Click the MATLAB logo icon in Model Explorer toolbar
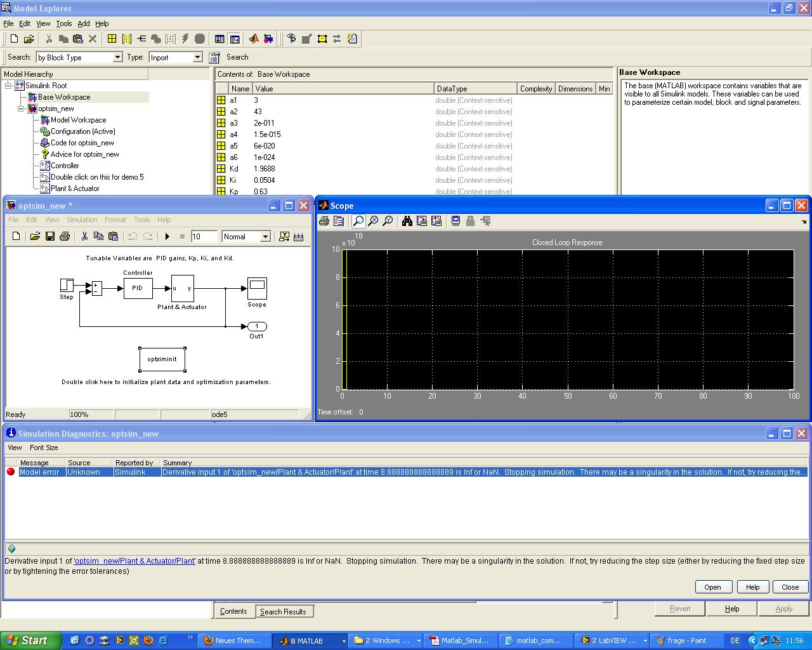 [x=253, y=39]
